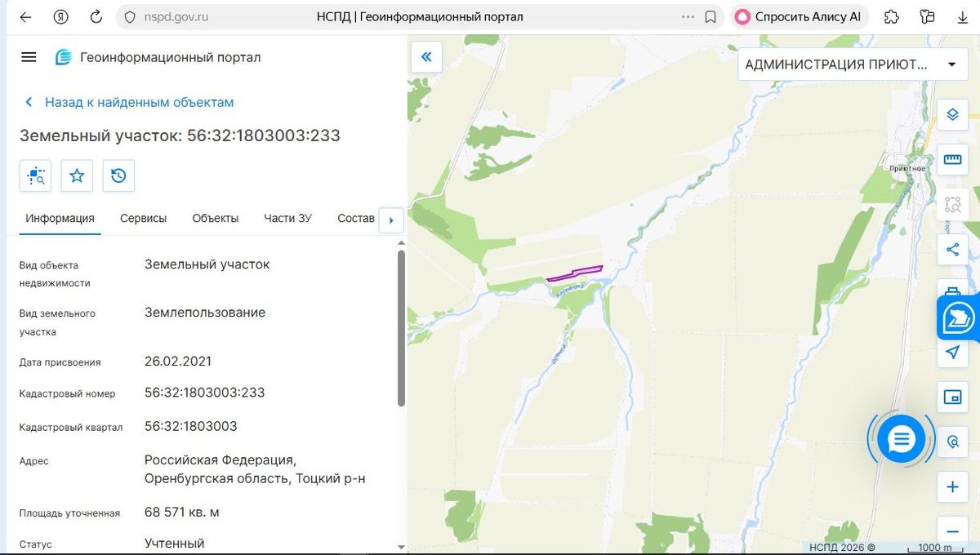Toggle the overview mini-map
The width and height of the screenshot is (980, 555).
[952, 397]
